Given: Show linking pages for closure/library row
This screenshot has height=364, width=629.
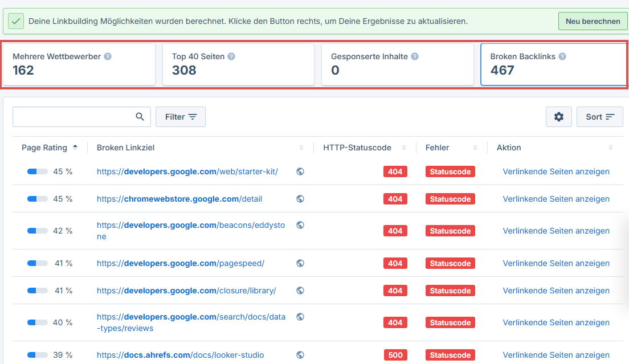Looking at the screenshot, I should pyautogui.click(x=556, y=291).
